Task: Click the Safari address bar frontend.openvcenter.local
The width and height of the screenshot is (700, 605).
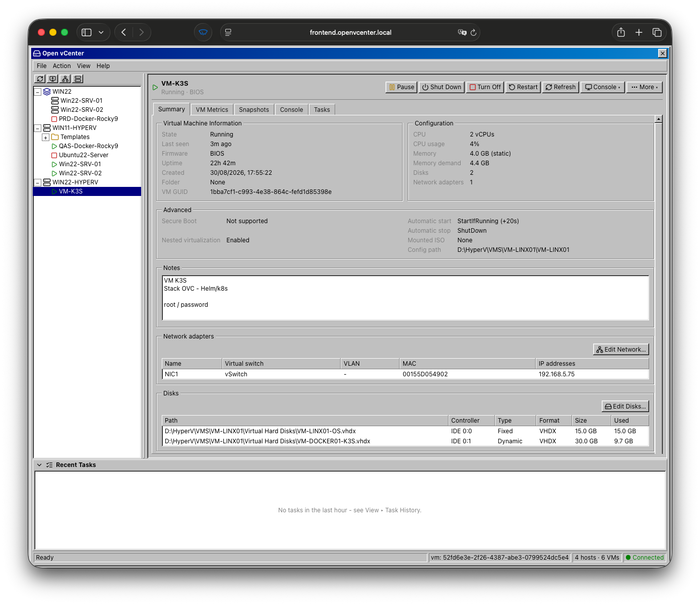Action: (350, 32)
